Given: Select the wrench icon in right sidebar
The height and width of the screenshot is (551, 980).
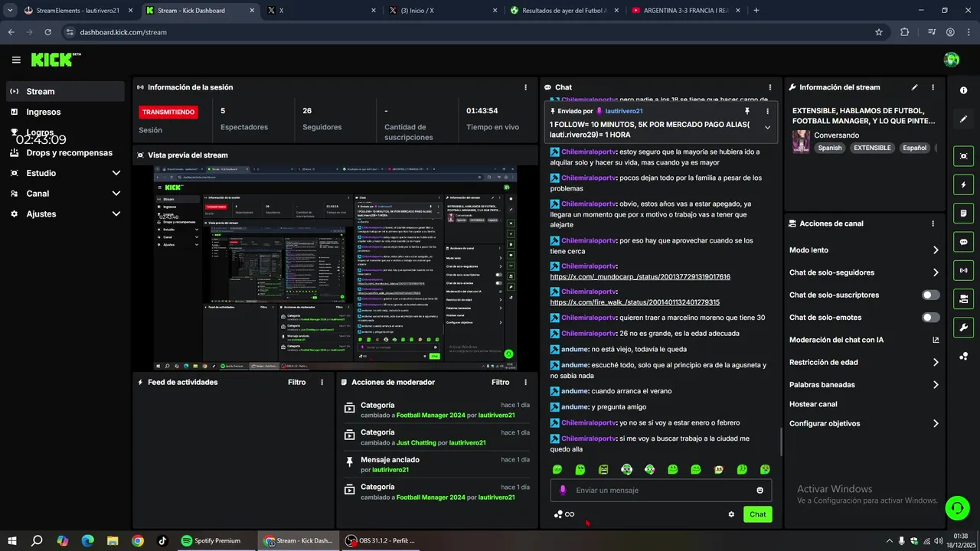Looking at the screenshot, I should point(963,328).
